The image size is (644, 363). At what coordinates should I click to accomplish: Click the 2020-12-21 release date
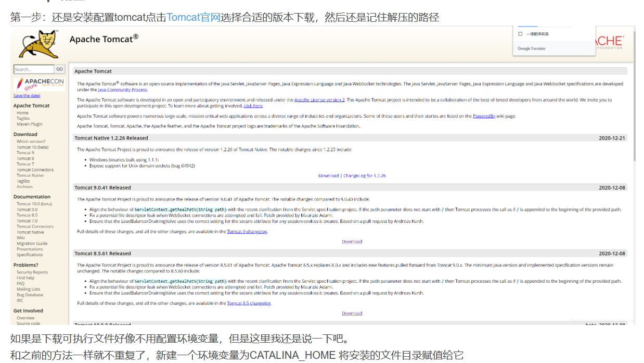612,138
